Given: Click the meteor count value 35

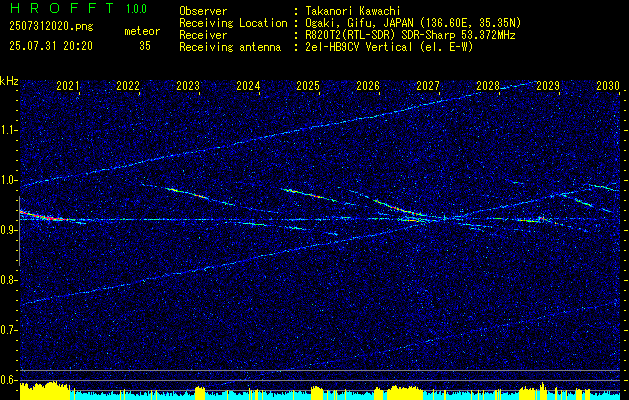Looking at the screenshot, I should coord(145,46).
